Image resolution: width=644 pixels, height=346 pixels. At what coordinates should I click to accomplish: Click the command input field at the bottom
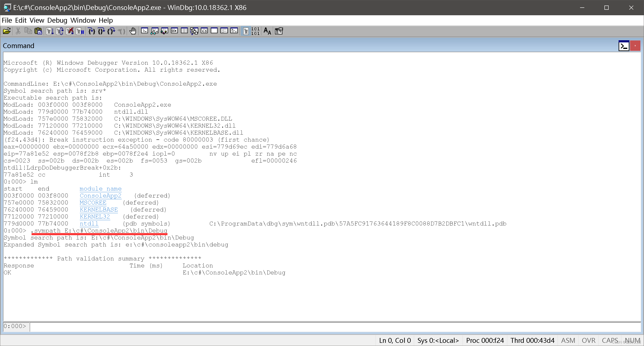click(x=325, y=327)
